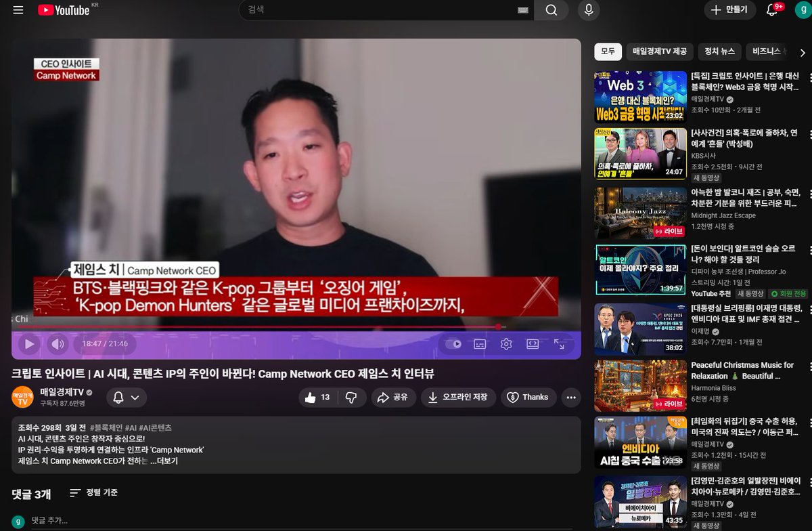Select the 모두 filter chip
The height and width of the screenshot is (531, 812).
pyautogui.click(x=607, y=51)
